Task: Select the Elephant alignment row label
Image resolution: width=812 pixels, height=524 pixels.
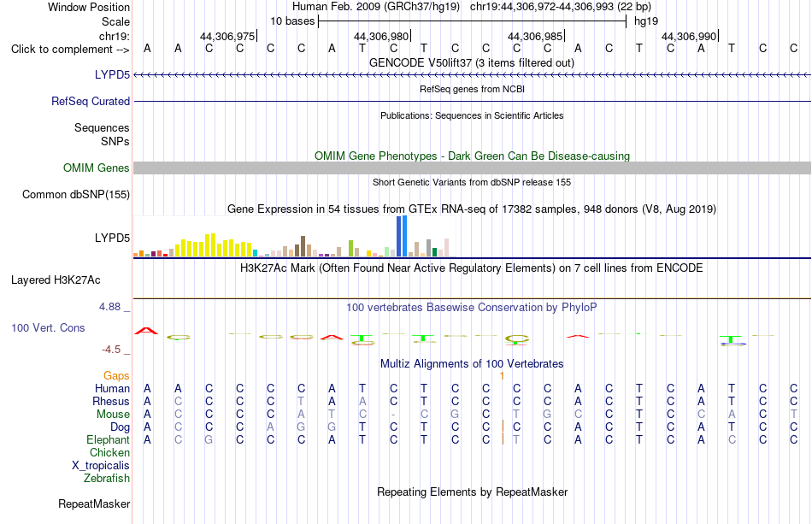Action: coord(109,439)
